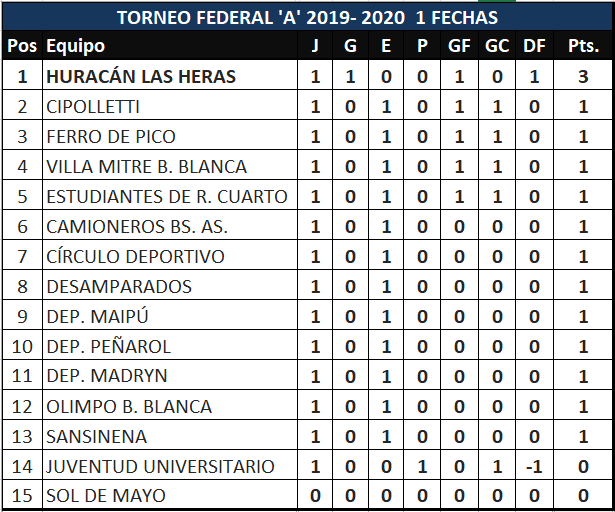Image resolution: width=615 pixels, height=512 pixels.
Task: Select the DEP. MADRYN cell
Action: pos(107,376)
